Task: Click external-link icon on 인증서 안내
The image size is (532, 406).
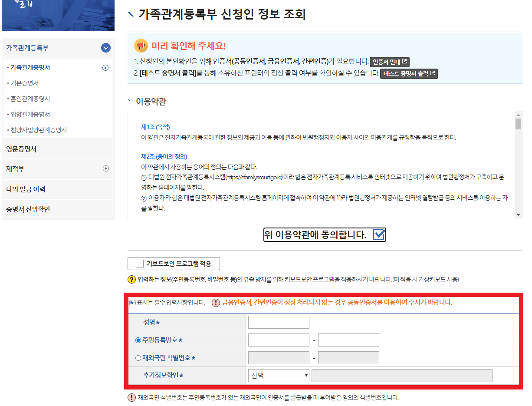Action: (x=404, y=62)
